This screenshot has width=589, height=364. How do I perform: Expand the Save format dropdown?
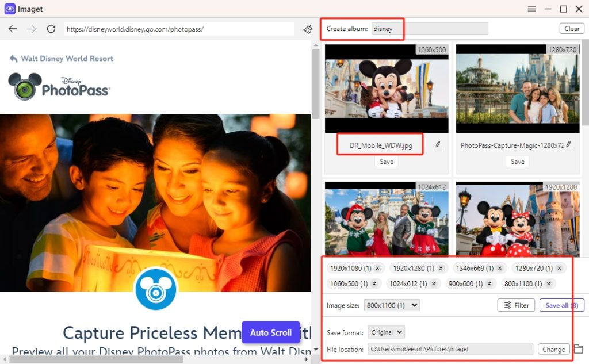tap(386, 332)
